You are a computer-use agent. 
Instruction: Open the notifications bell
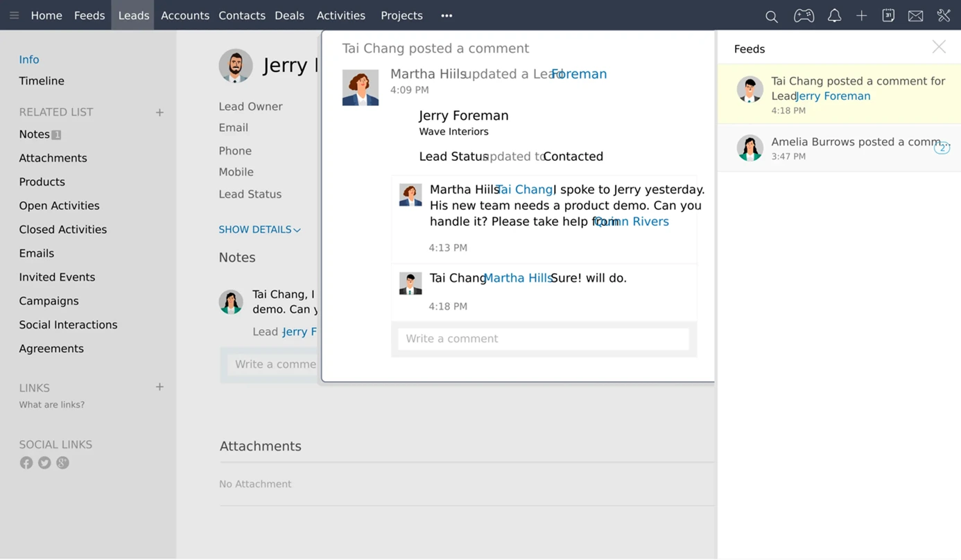pos(834,15)
